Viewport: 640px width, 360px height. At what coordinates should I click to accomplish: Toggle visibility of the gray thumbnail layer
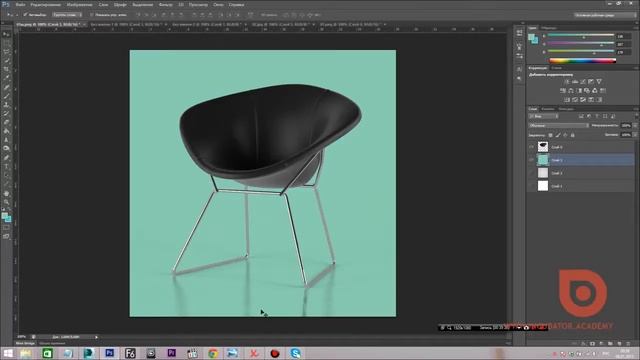(x=531, y=173)
